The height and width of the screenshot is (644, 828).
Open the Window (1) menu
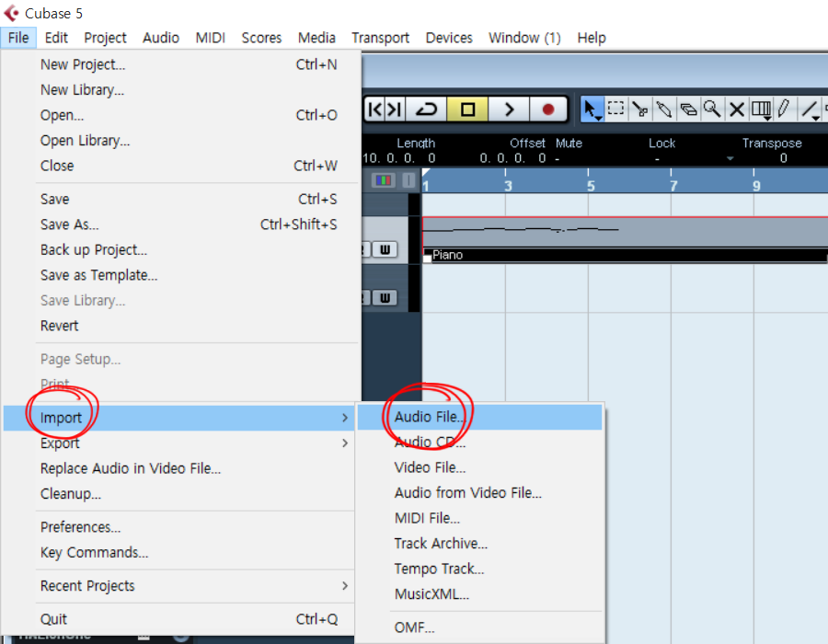pyautogui.click(x=524, y=38)
